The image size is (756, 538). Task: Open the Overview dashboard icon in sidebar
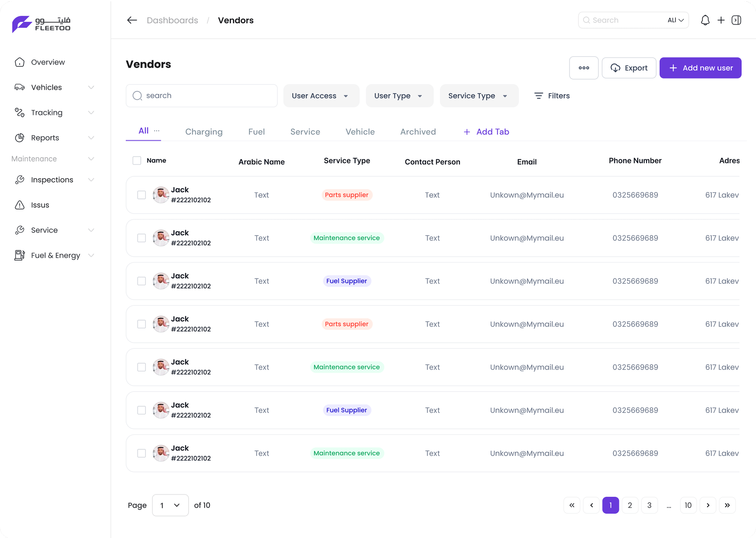pos(20,62)
